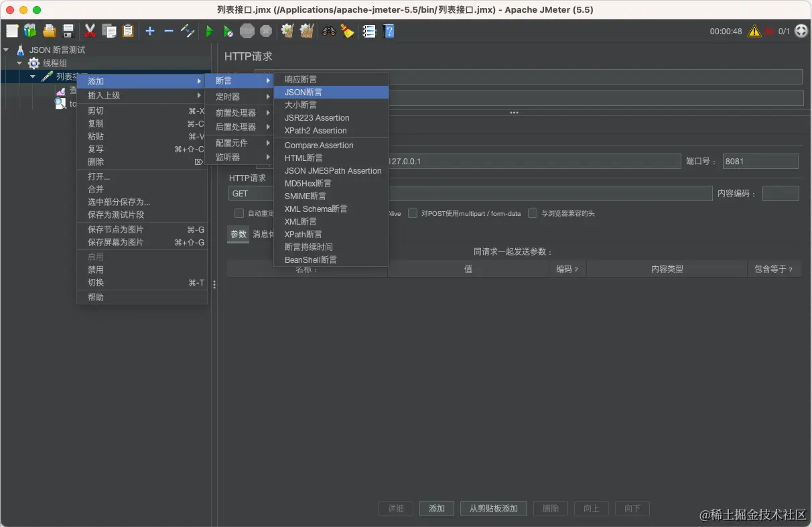Image resolution: width=812 pixels, height=527 pixels.
Task: Click Start no pauses toolbar icon
Action: click(x=228, y=31)
